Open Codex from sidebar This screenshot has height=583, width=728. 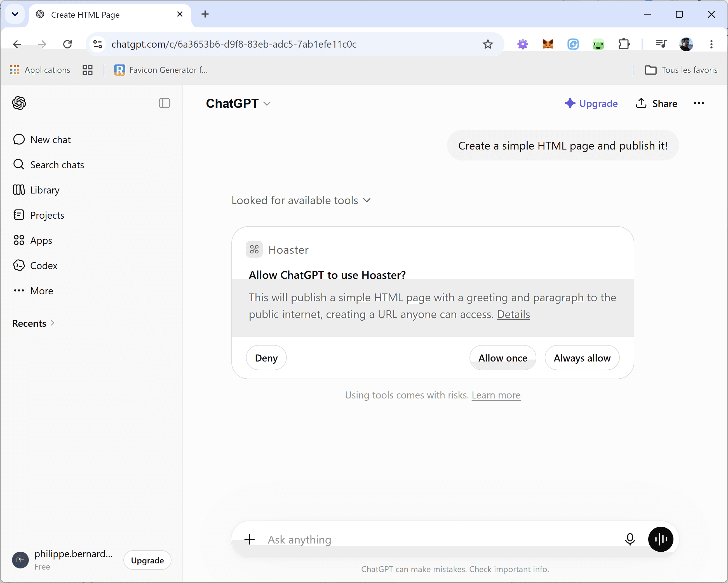coord(35,265)
